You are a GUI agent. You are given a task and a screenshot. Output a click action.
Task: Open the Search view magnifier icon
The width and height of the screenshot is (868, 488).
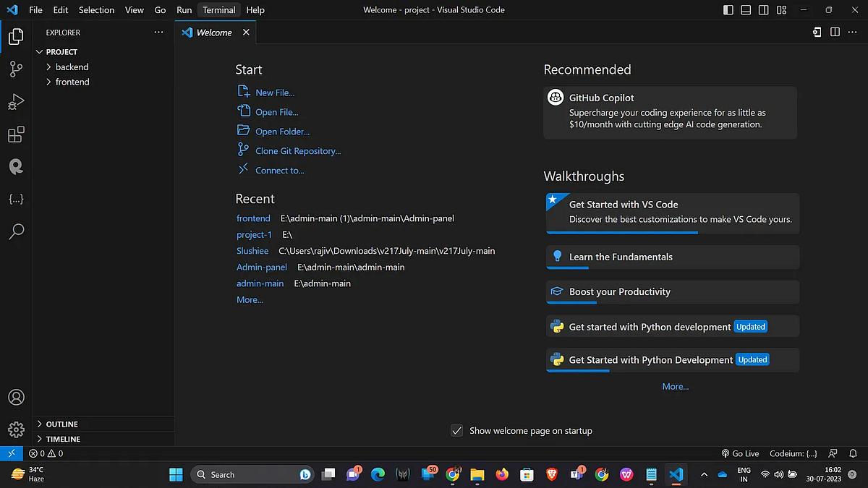[x=16, y=231]
